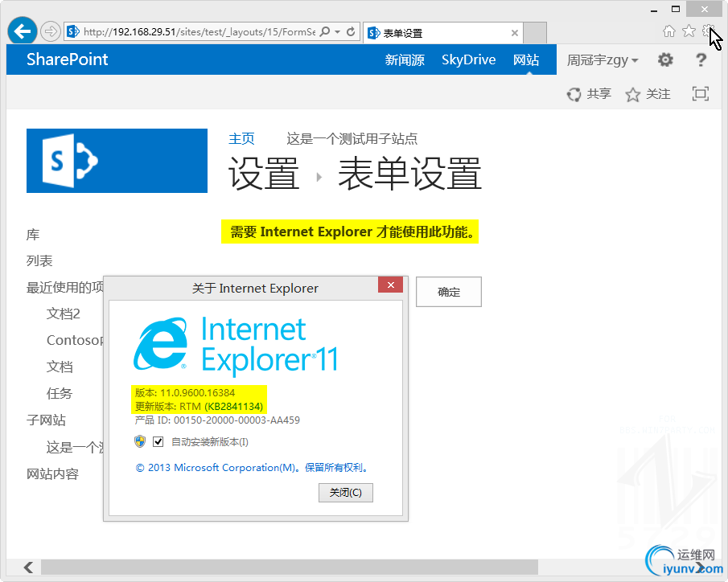This screenshot has height=582, width=728.
Task: Open browser home page icon
Action: pos(669,31)
